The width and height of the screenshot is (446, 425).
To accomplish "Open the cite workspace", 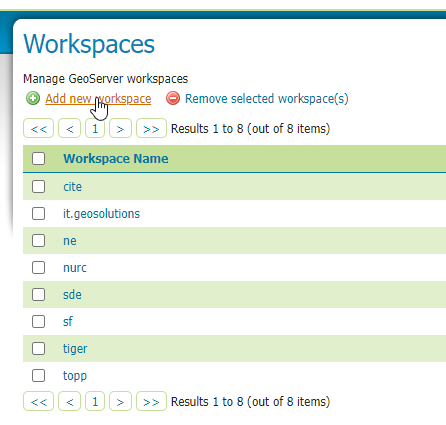I will click(x=72, y=187).
